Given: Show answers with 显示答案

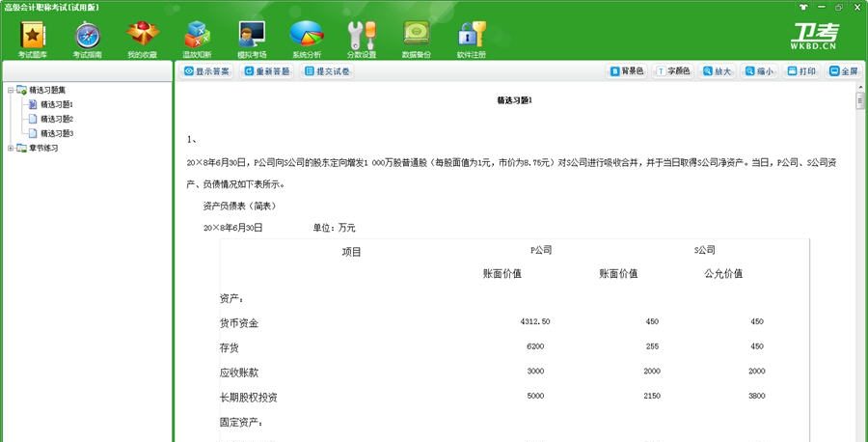Looking at the screenshot, I should (x=207, y=71).
